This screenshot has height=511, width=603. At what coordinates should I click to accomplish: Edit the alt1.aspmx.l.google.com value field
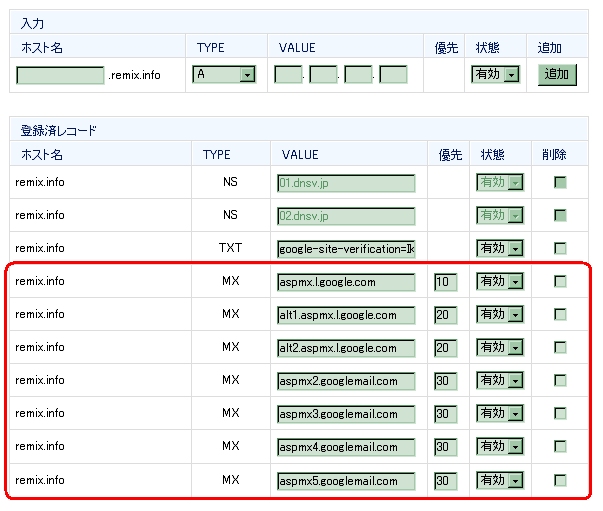(346, 315)
